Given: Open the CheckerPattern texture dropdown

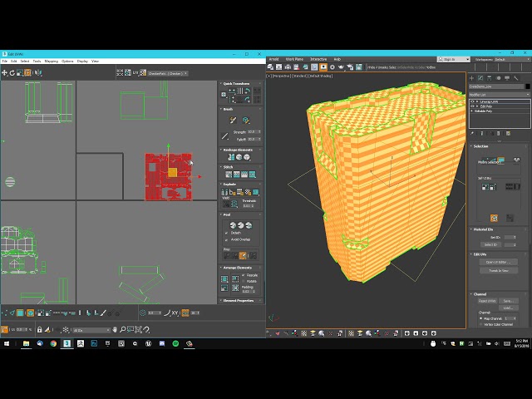Looking at the screenshot, I should click(168, 73).
